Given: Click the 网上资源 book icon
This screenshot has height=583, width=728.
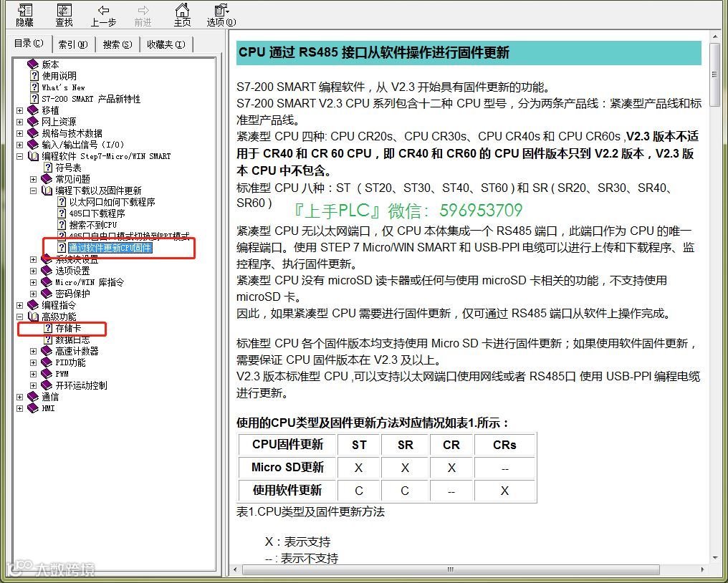Looking at the screenshot, I should tap(32, 122).
